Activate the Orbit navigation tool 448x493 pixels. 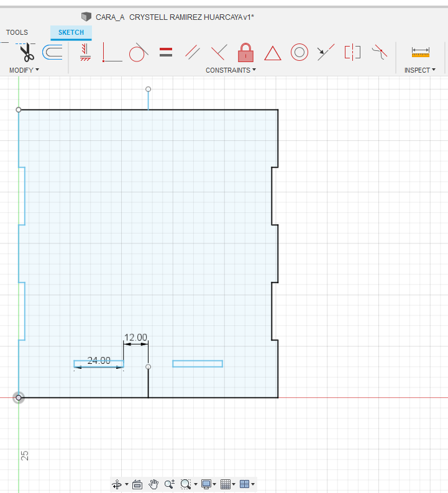(x=117, y=484)
